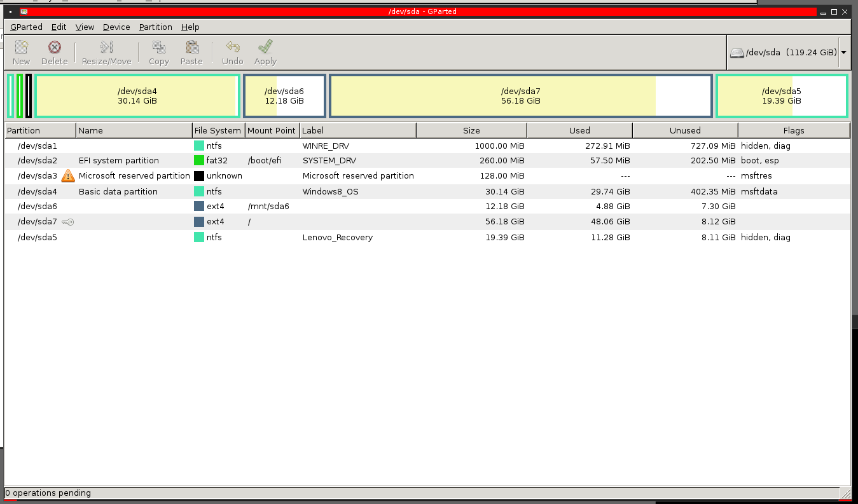The height and width of the screenshot is (504, 858).
Task: Sort by Unused column header
Action: coord(685,130)
